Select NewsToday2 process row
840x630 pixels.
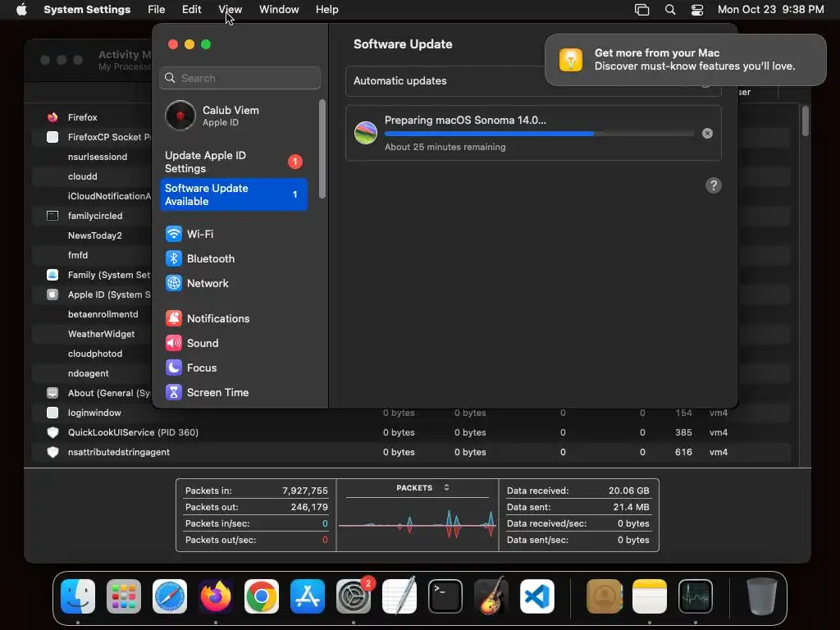click(x=91, y=235)
